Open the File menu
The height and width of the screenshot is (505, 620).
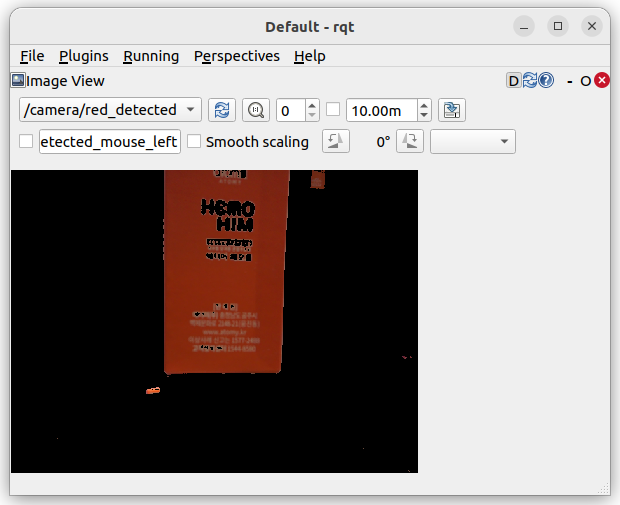[x=32, y=56]
